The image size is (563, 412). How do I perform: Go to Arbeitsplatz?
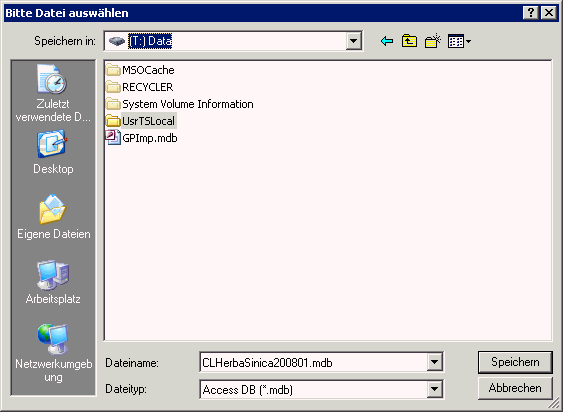tap(53, 282)
